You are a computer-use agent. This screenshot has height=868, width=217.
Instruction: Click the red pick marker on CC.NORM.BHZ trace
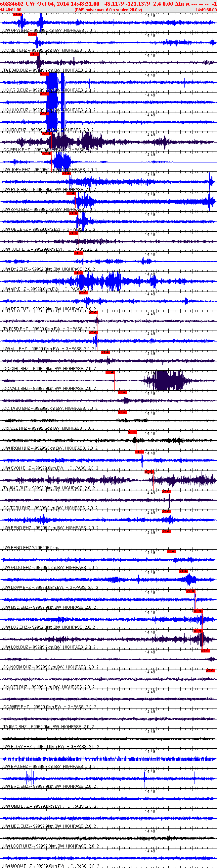tap(205, 651)
